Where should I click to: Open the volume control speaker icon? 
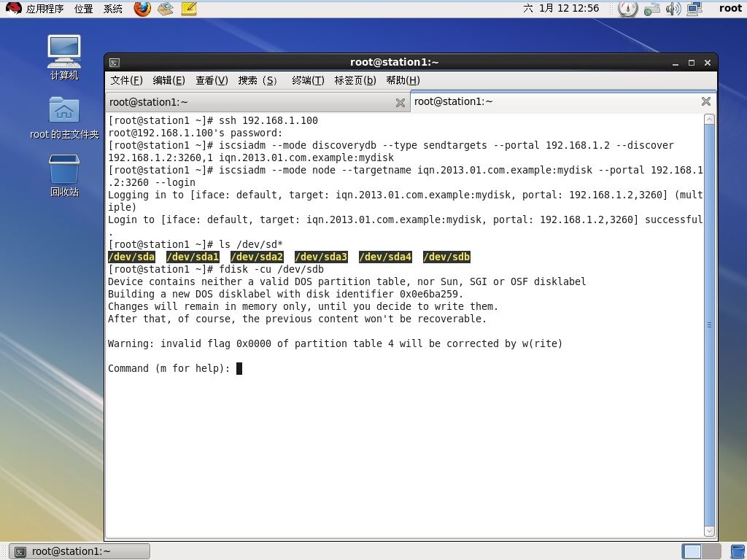point(673,9)
